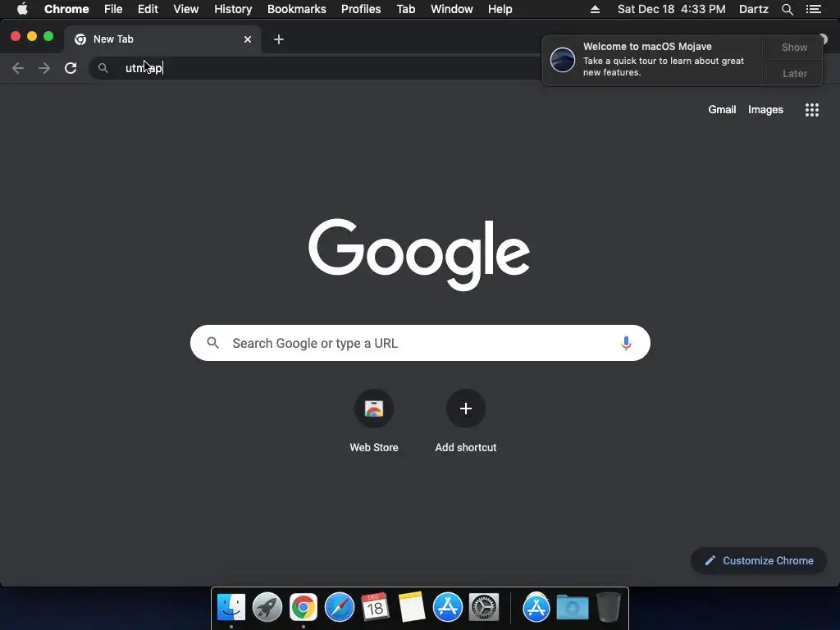Select the New Tab tab
The height and width of the screenshot is (630, 840).
[x=162, y=39]
